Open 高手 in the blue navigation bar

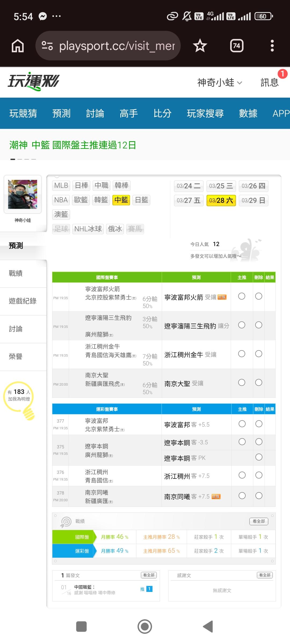click(129, 114)
